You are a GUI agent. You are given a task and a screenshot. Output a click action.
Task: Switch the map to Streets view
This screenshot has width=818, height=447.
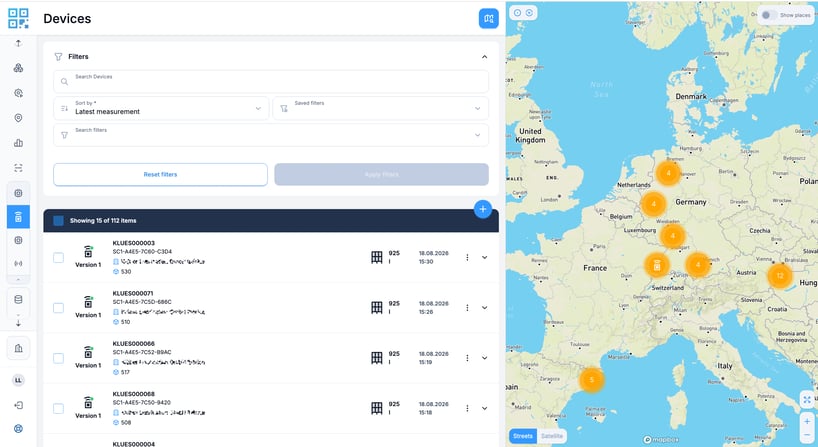click(523, 436)
